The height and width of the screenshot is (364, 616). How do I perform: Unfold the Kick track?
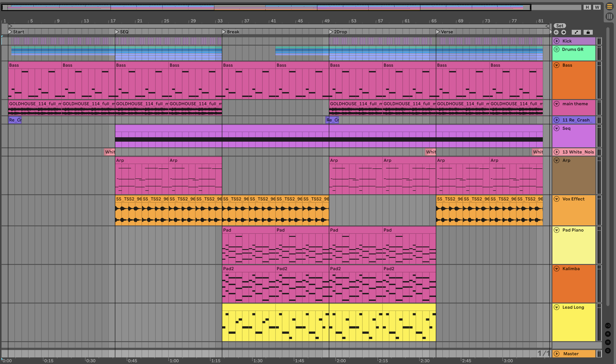[x=557, y=41]
